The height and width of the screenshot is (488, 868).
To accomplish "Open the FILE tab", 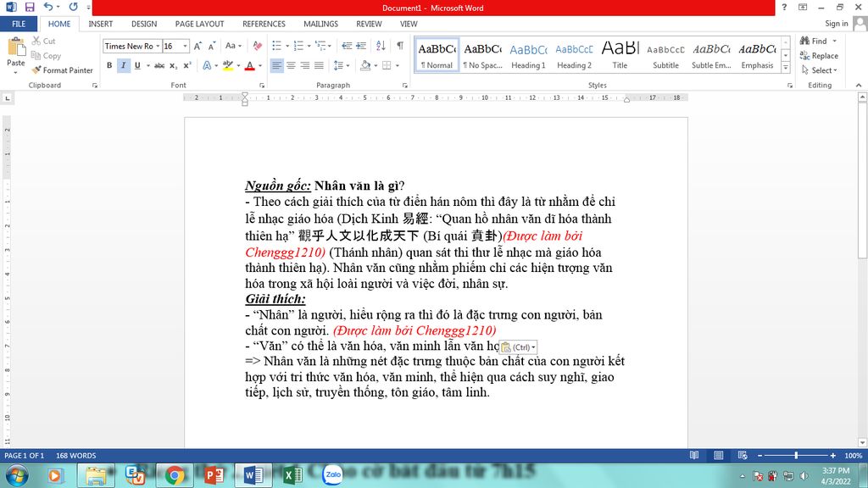I will click(19, 24).
